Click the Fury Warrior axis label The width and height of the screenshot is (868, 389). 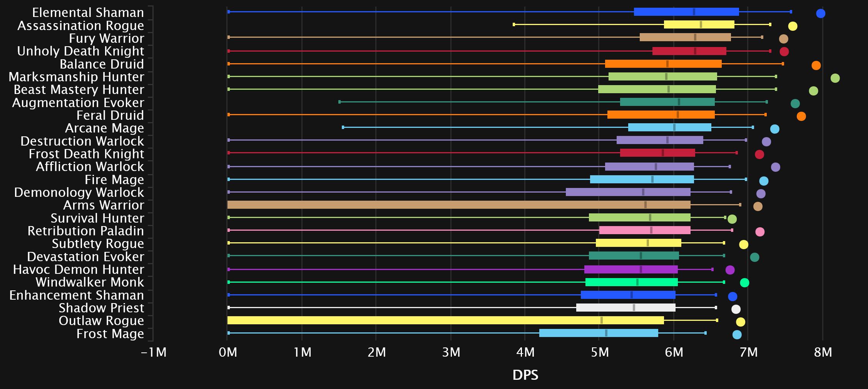coord(106,38)
